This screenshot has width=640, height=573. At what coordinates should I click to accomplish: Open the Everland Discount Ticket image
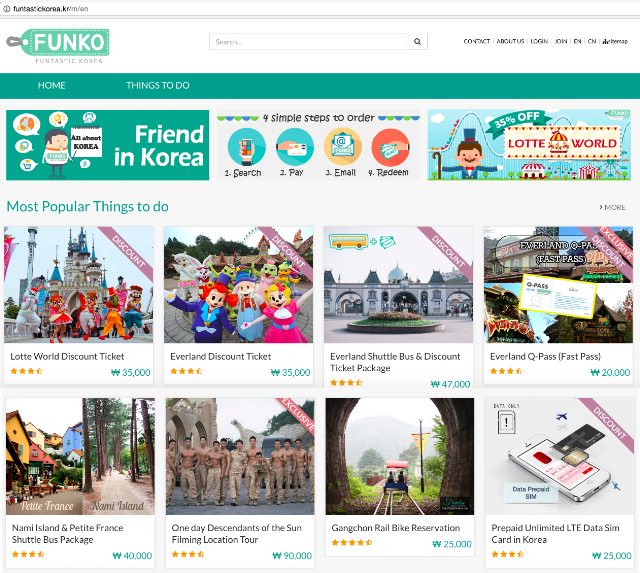[x=238, y=284]
